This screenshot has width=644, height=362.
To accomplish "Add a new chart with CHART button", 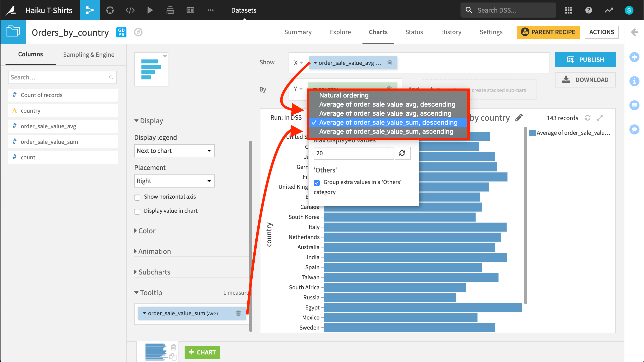I will tap(202, 352).
